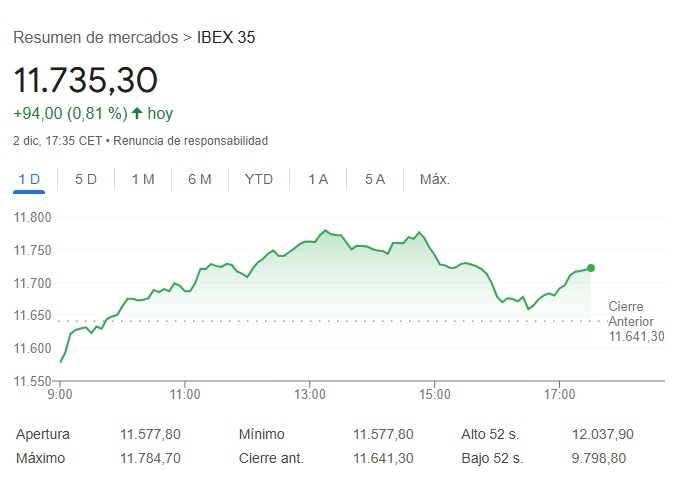Image resolution: width=685 pixels, height=482 pixels.
Task: Click the green up arrow icon
Action: click(137, 114)
